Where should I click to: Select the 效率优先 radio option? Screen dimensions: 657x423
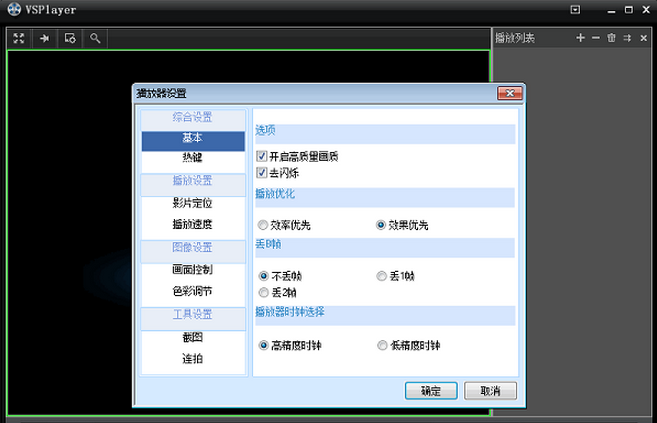(263, 225)
